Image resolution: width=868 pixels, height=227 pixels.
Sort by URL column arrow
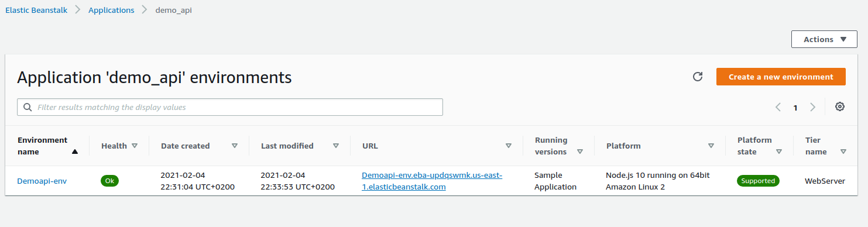pyautogui.click(x=508, y=146)
